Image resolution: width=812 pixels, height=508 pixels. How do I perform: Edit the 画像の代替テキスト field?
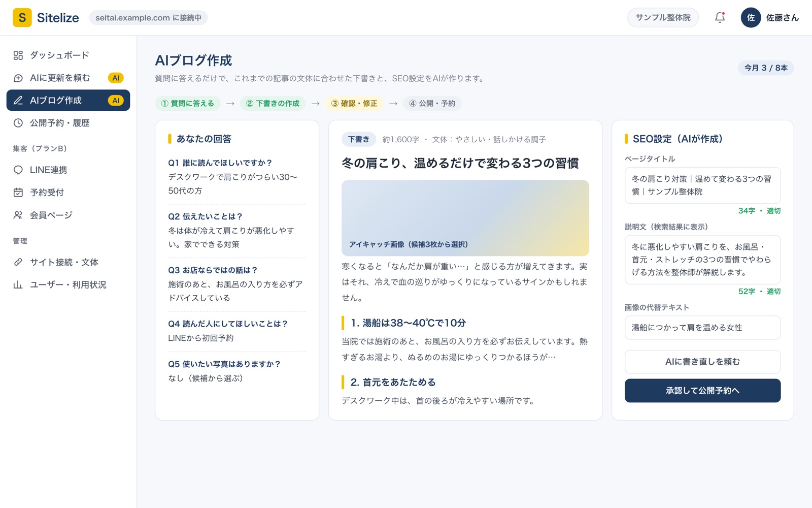(702, 328)
